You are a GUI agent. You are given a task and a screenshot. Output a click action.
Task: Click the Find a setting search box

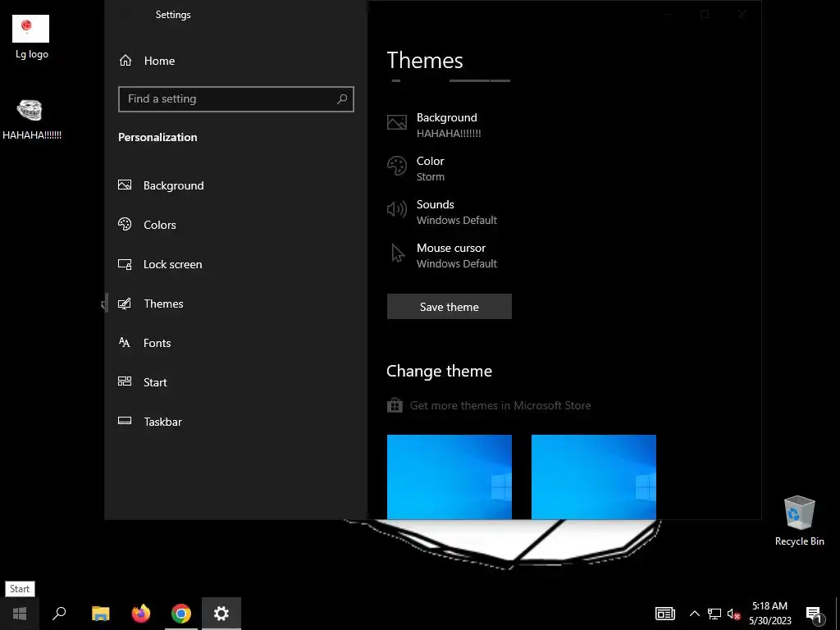tap(235, 99)
